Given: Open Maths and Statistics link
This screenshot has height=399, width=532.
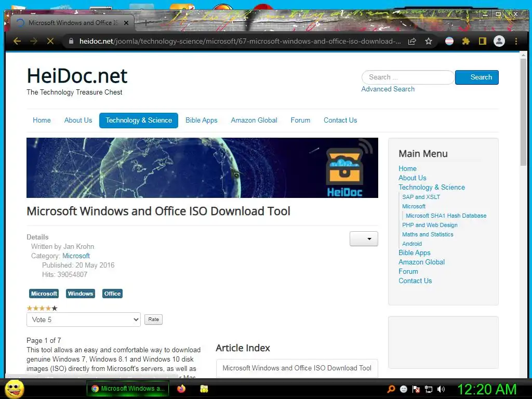Looking at the screenshot, I should [x=428, y=234].
